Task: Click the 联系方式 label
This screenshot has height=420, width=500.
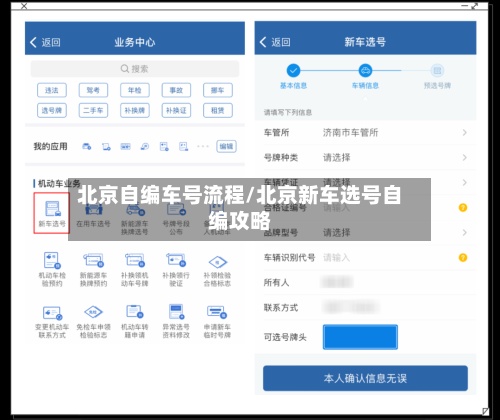Action: click(281, 307)
